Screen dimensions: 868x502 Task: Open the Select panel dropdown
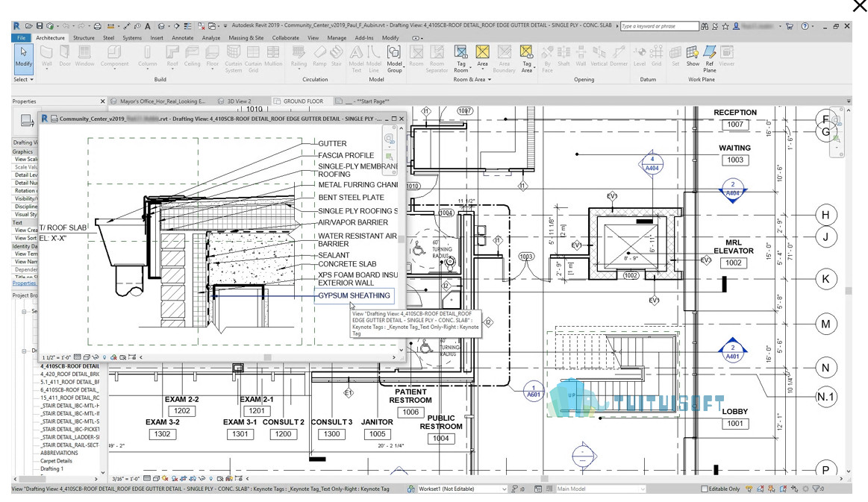pos(23,79)
